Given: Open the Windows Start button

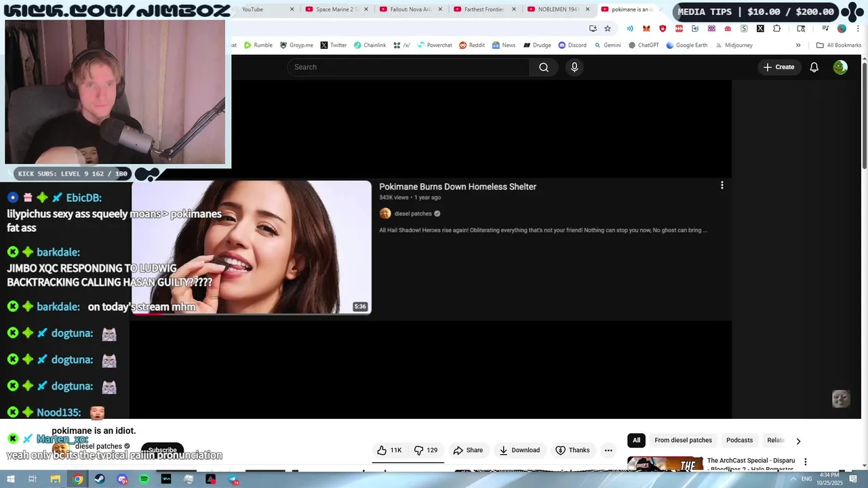Looking at the screenshot, I should pos(10,479).
